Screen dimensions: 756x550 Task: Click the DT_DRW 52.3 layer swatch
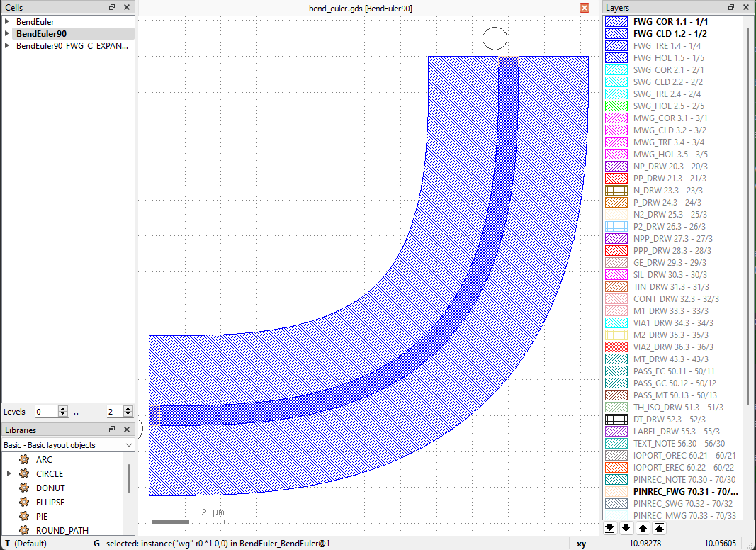click(x=616, y=420)
